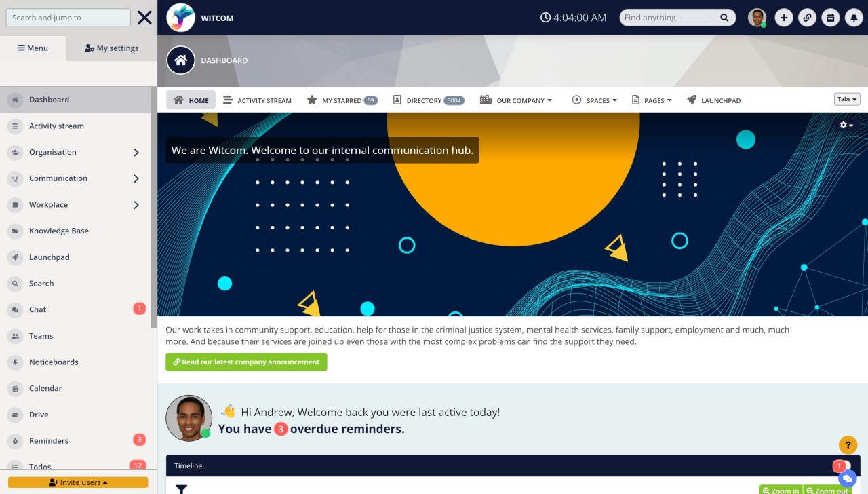Open the Tabs dropdown

[x=846, y=98]
